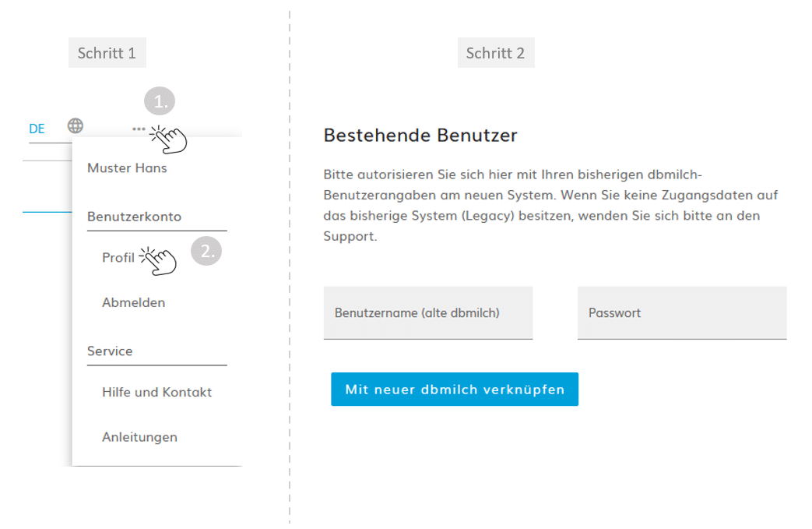Open Hilfe und Kontakt entry
The image size is (812, 529).
(157, 392)
